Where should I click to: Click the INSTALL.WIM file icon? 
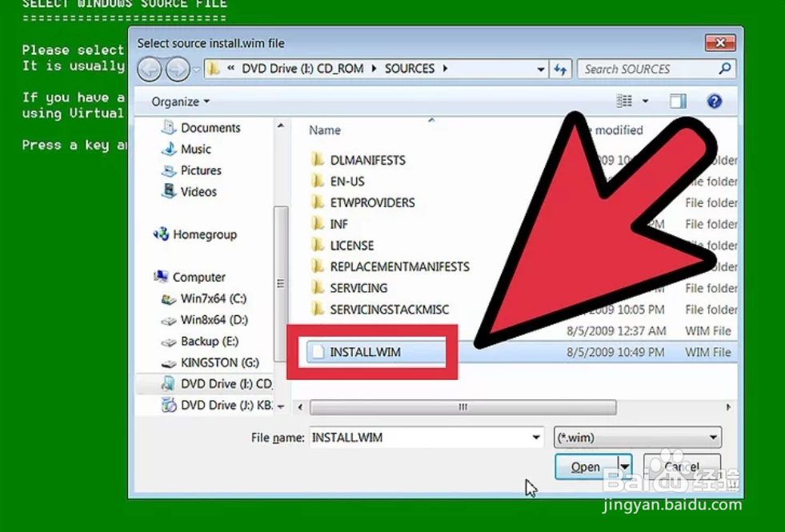point(318,352)
